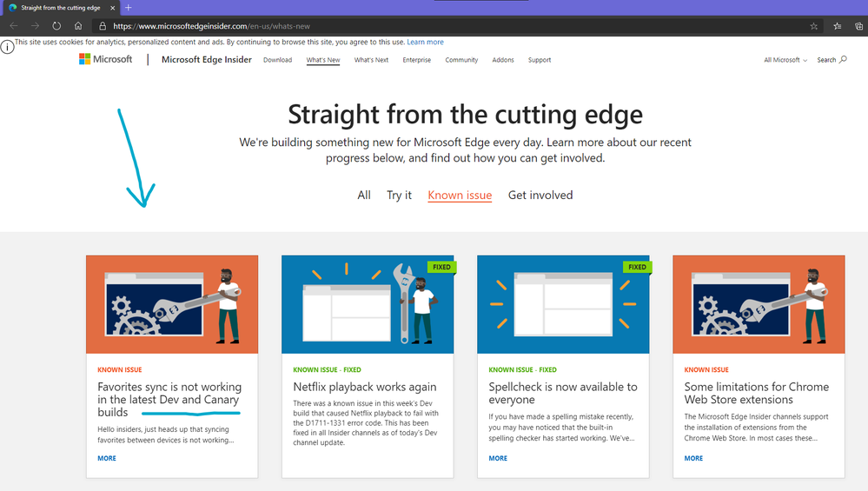Viewport: 868px width, 491px height.
Task: Click the cookie notice info icon
Action: 7,47
